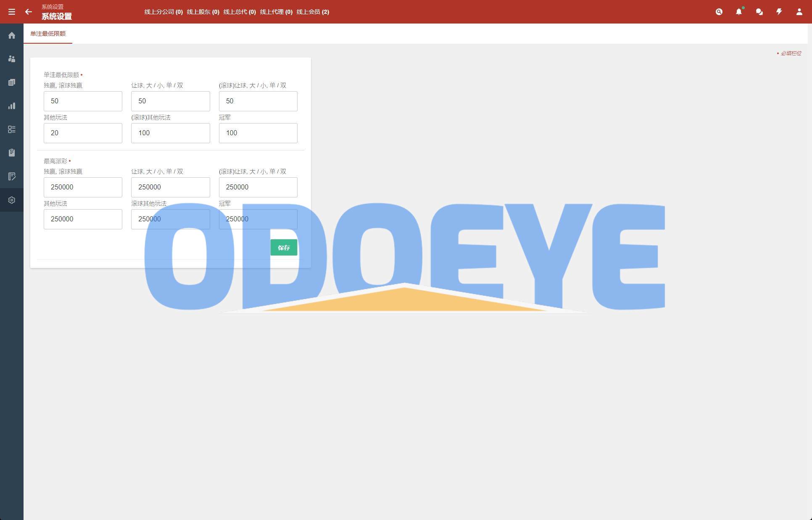Viewport: 812px width, 520px height.
Task: Click the back arrow icon
Action: click(29, 12)
